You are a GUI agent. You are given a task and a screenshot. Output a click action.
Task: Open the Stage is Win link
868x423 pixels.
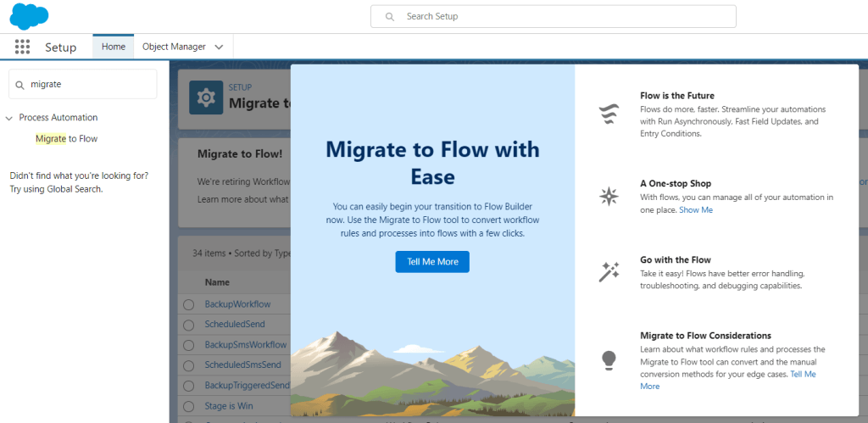click(x=229, y=406)
